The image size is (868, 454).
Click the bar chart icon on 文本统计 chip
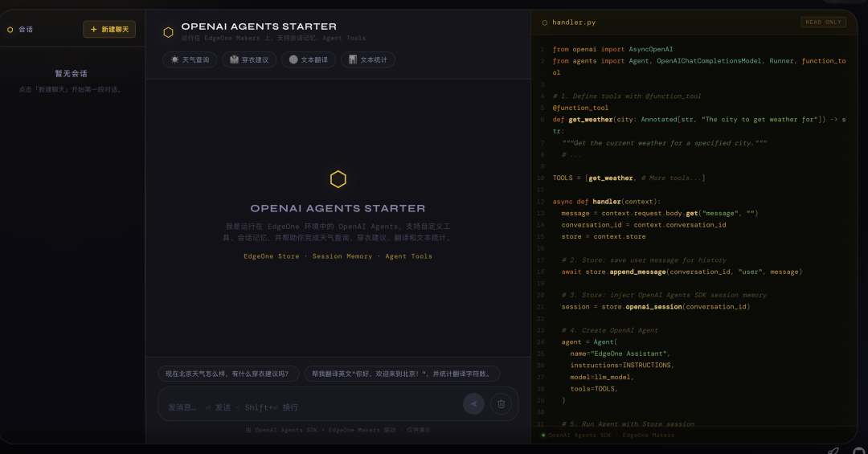coord(353,59)
